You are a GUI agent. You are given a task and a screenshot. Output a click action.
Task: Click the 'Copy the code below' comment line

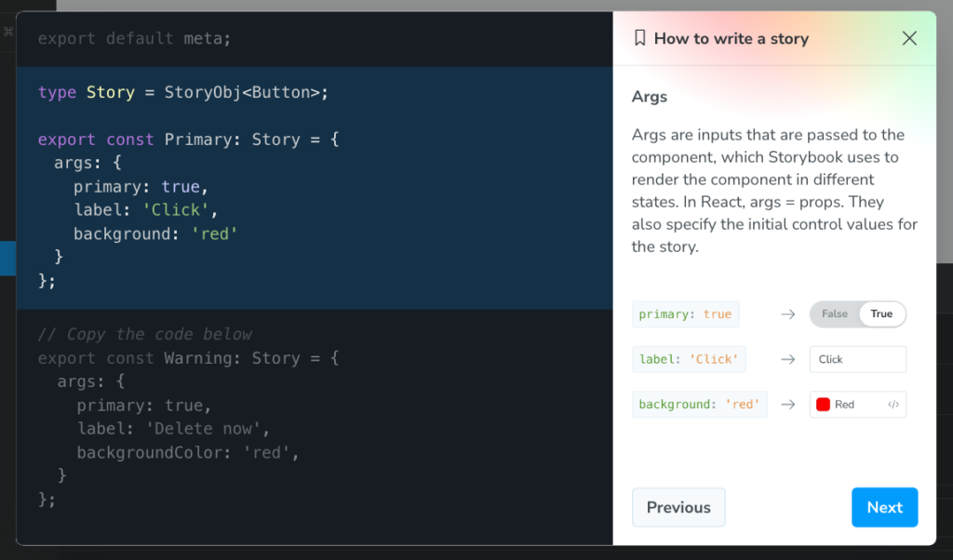click(x=144, y=334)
